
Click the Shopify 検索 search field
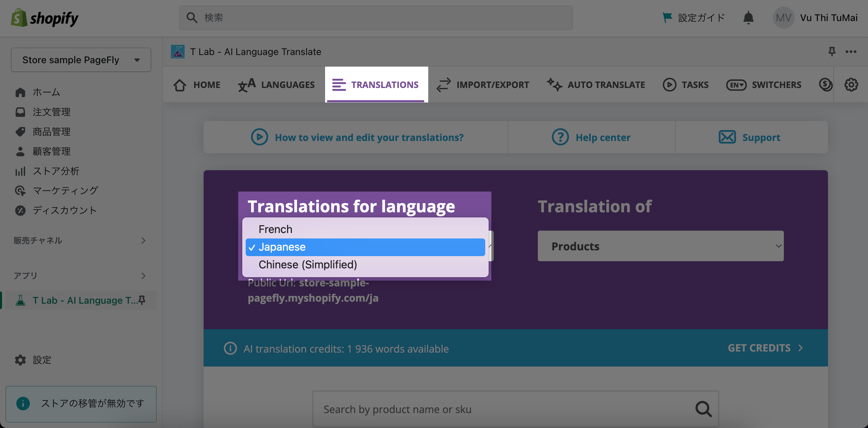coord(376,18)
